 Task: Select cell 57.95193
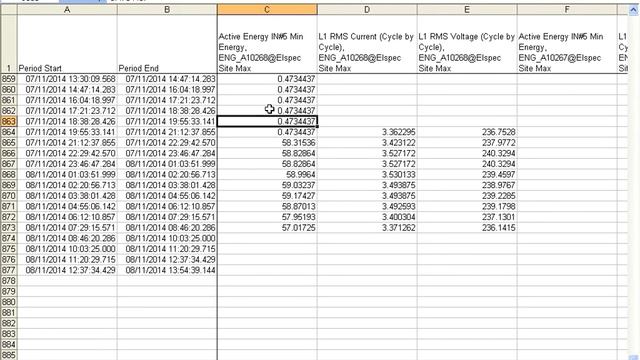[267, 217]
